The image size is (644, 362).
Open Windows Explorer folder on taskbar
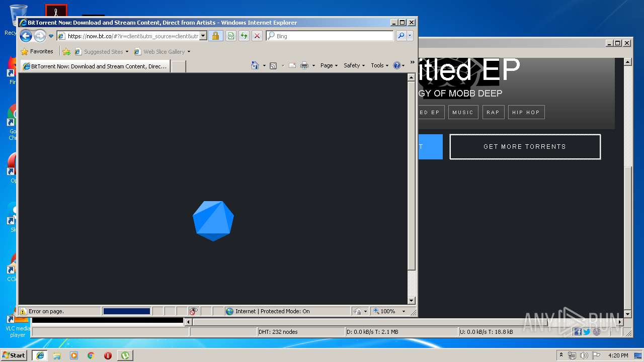(x=57, y=355)
